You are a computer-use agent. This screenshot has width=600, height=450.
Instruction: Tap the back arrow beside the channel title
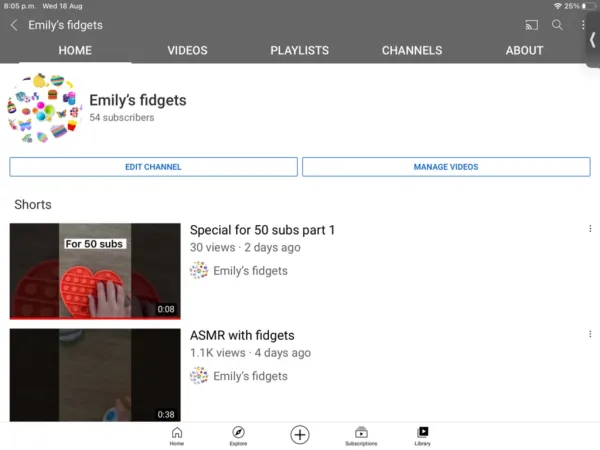14,25
